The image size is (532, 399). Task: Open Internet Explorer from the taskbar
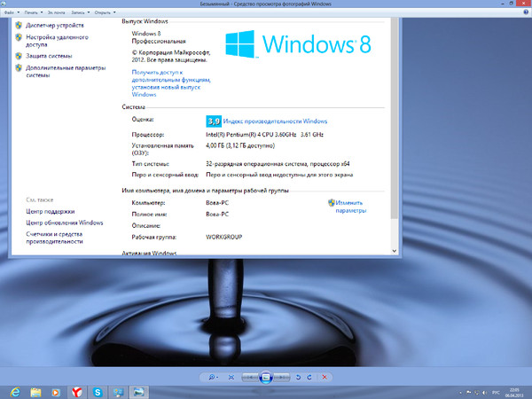13,391
